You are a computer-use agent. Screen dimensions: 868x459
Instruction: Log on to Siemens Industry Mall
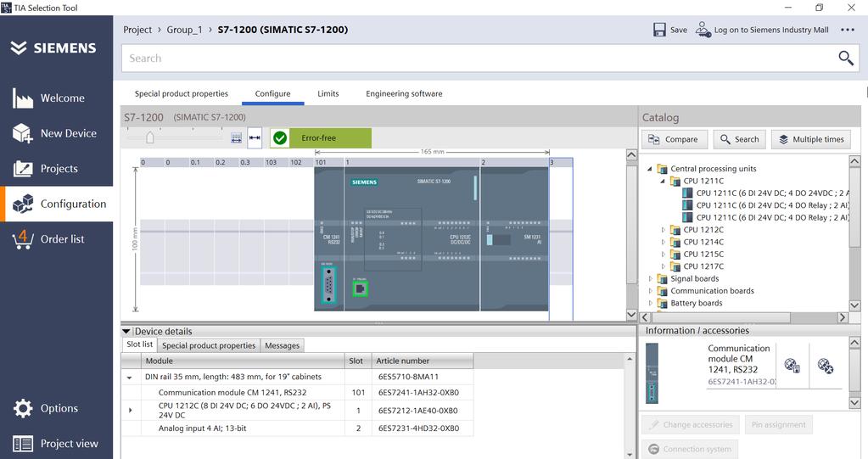pyautogui.click(x=762, y=30)
